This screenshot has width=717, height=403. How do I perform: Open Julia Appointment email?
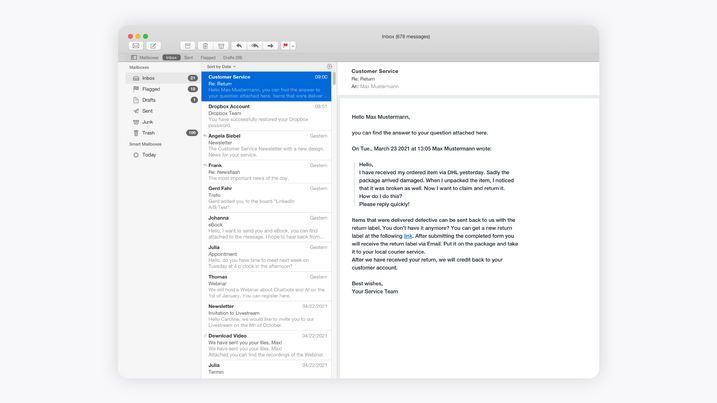pyautogui.click(x=267, y=257)
